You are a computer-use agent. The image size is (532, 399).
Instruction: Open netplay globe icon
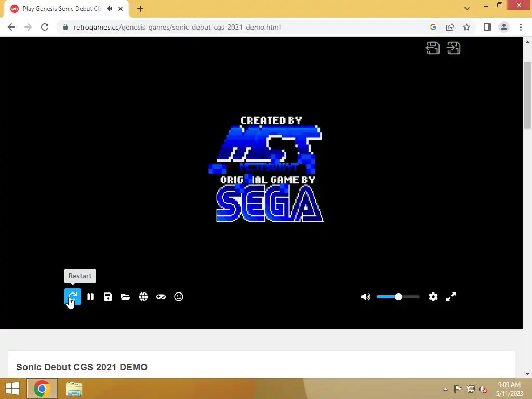[x=143, y=297]
